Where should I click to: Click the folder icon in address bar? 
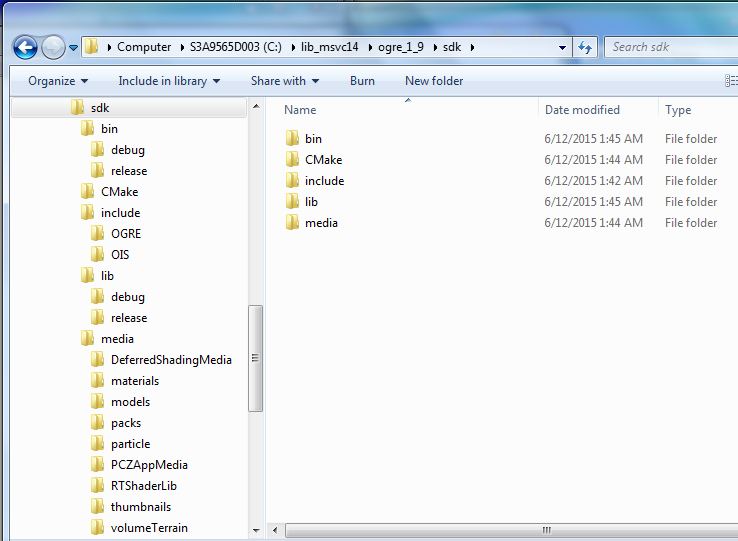[91, 47]
